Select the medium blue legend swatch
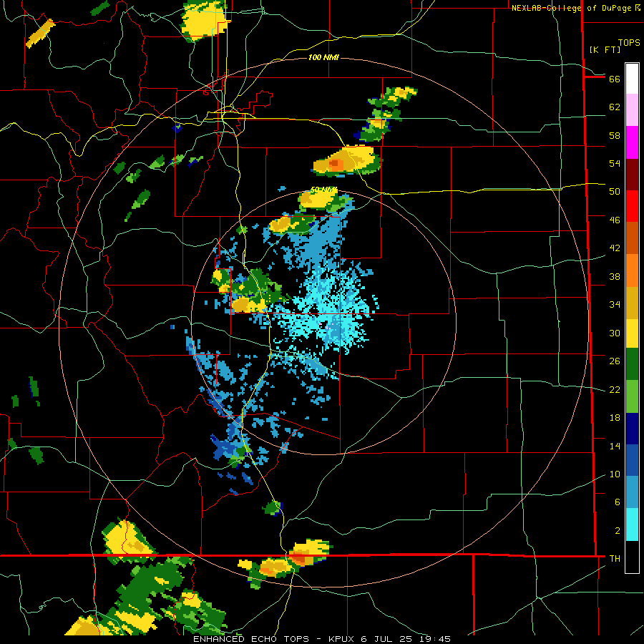The image size is (644, 644). (x=632, y=460)
